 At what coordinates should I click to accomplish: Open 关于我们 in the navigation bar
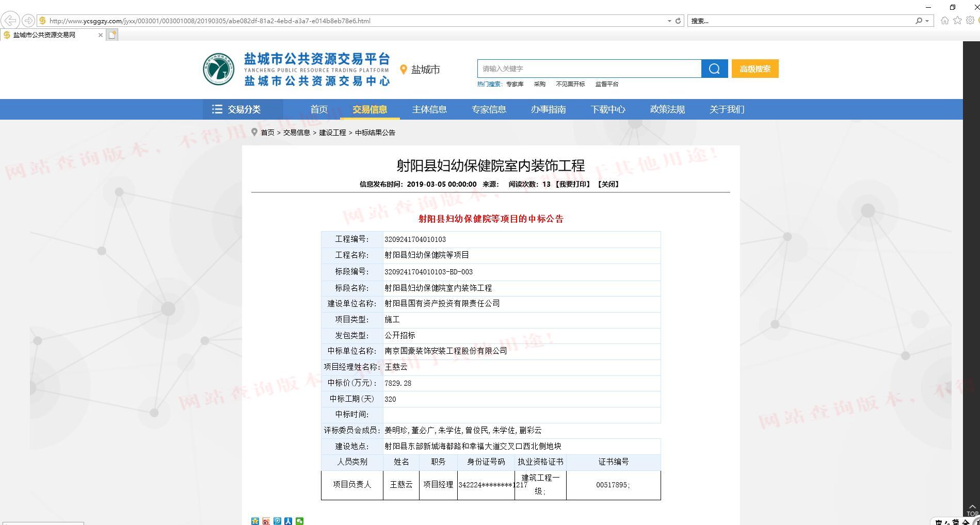coord(727,109)
